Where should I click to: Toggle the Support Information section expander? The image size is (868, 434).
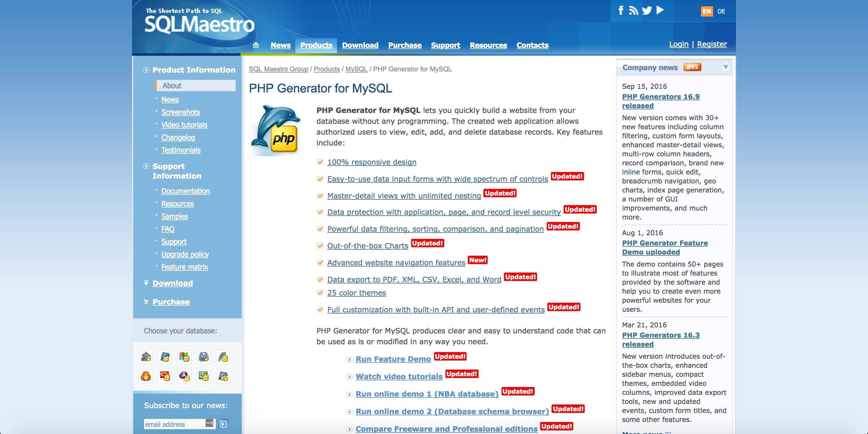tap(146, 166)
